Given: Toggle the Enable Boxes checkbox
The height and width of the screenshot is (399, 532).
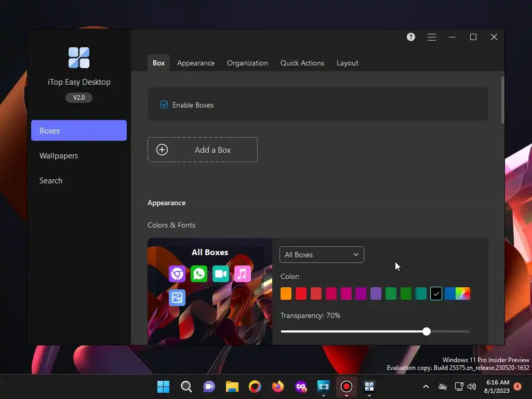Looking at the screenshot, I should (164, 104).
